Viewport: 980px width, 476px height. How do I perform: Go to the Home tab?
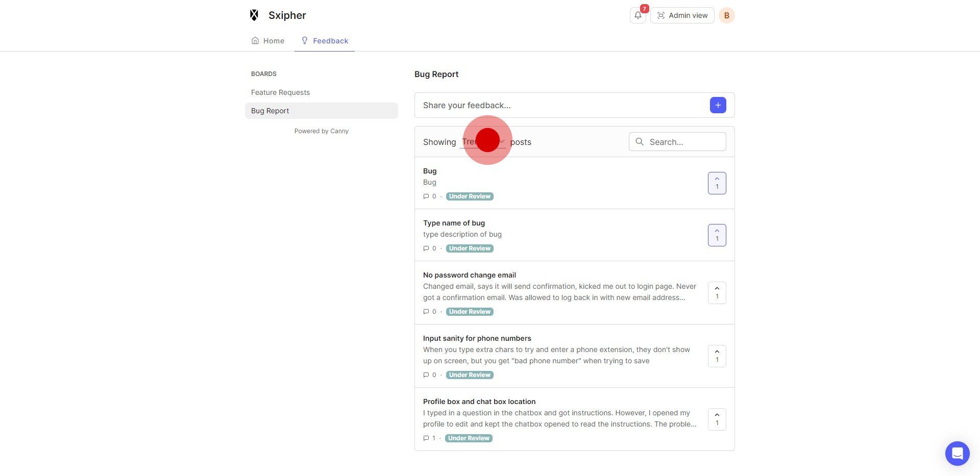pyautogui.click(x=268, y=41)
